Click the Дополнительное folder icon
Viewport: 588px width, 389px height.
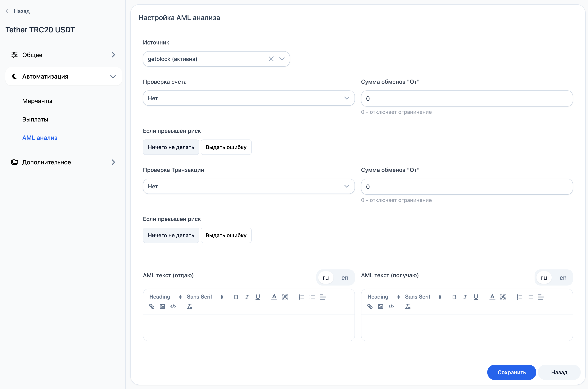coord(15,162)
